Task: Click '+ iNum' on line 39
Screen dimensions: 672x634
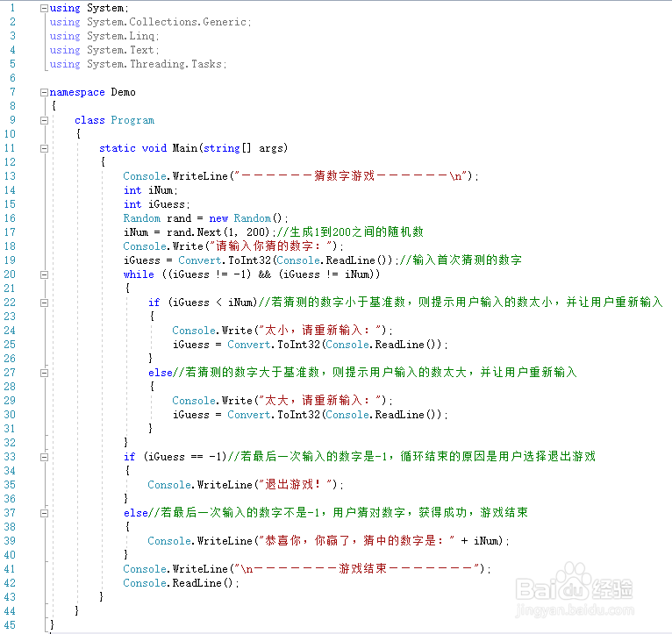Action: tap(480, 541)
